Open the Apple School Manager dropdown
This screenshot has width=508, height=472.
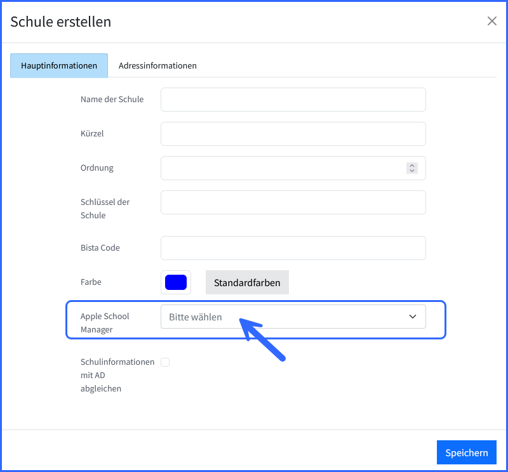(x=293, y=317)
